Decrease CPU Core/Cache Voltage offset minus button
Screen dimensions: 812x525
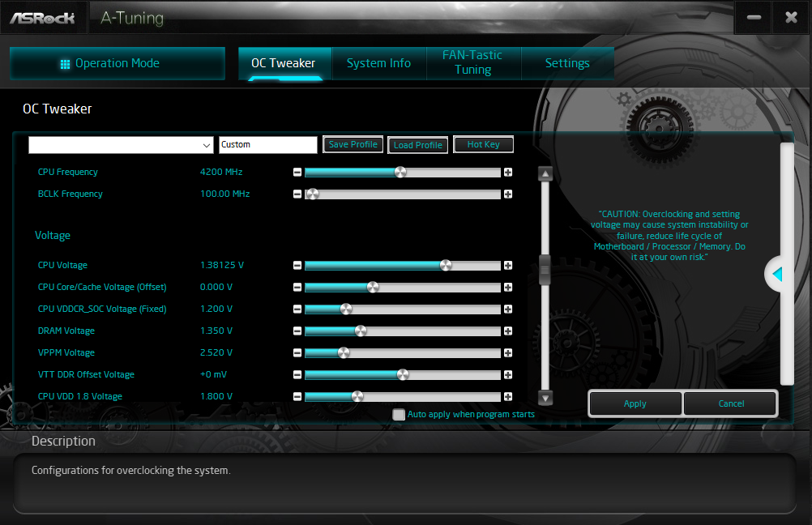click(297, 288)
